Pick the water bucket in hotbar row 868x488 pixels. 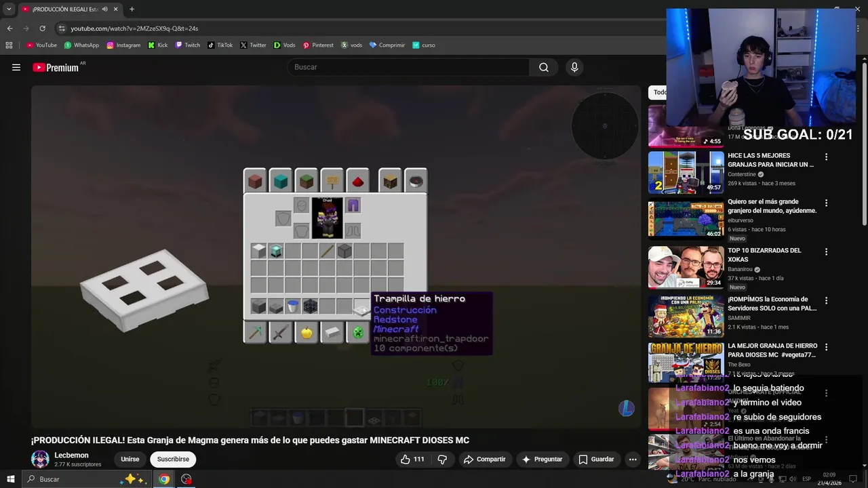coord(293,306)
